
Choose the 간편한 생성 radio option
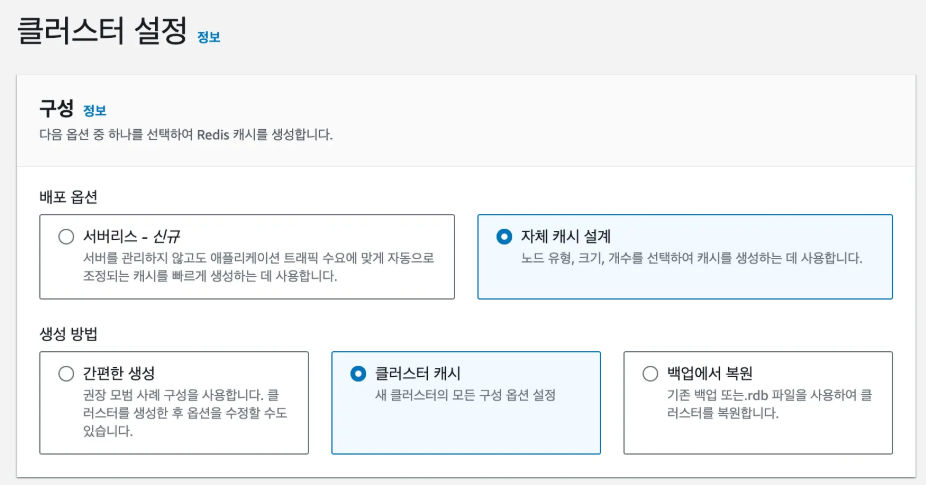(66, 373)
